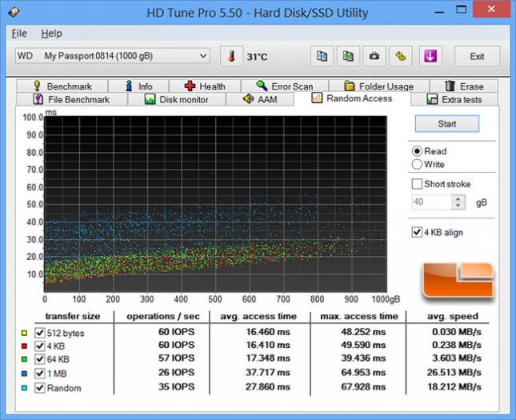The width and height of the screenshot is (516, 420).
Task: Toggle the 1 MB transfer size checkbox
Action: click(x=40, y=374)
